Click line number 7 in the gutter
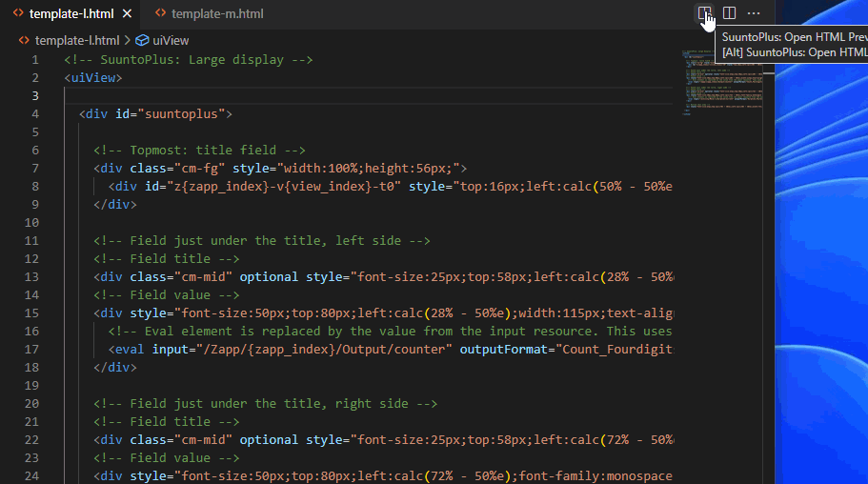The image size is (868, 484). (x=35, y=169)
